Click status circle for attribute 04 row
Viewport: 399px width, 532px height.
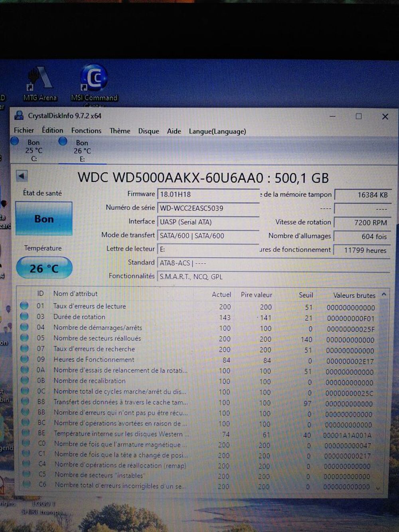click(x=24, y=327)
